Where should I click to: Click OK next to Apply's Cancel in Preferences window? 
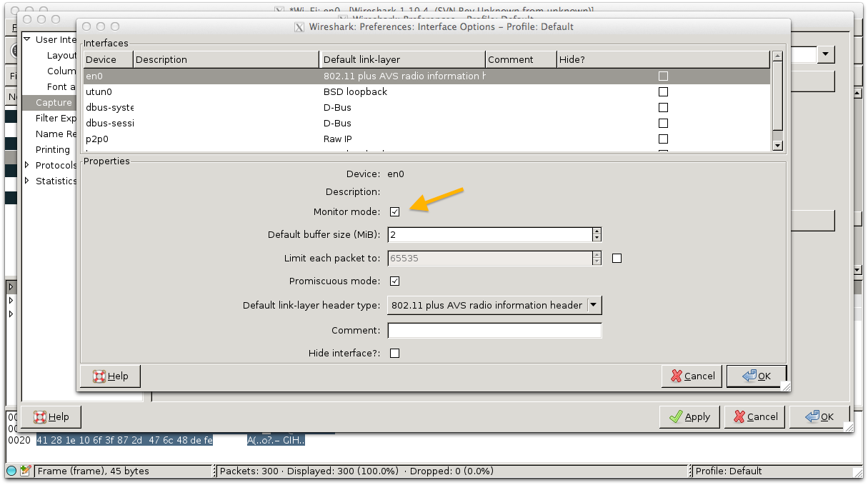819,416
